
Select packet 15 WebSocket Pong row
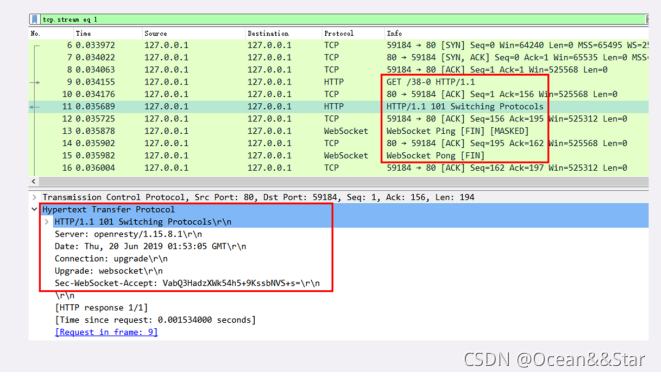339,156
